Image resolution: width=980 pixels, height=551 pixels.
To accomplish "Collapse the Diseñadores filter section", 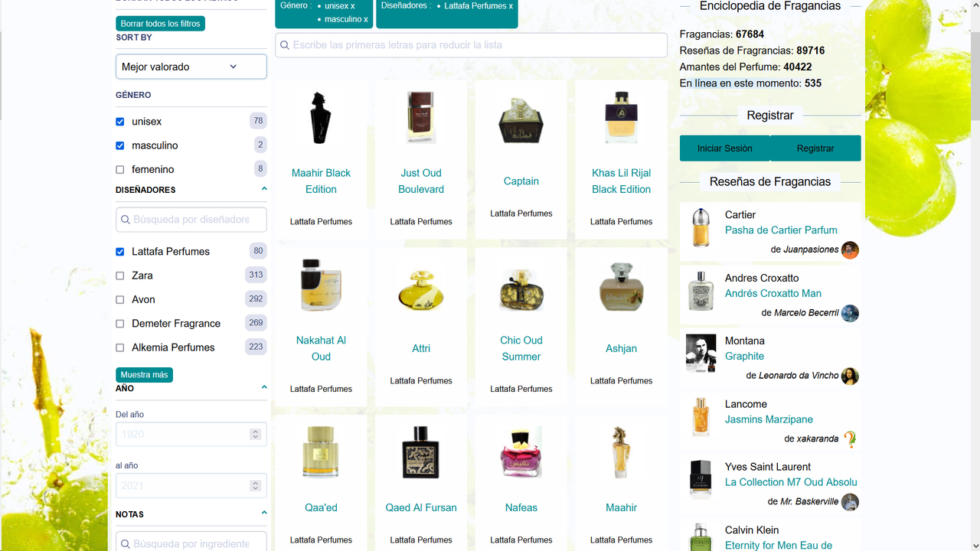I will pyautogui.click(x=264, y=189).
